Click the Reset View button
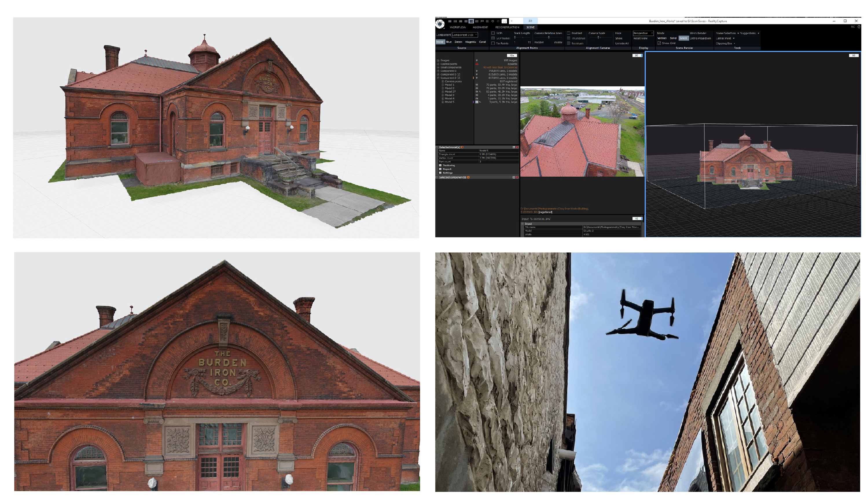The width and height of the screenshot is (868, 502). [x=641, y=38]
